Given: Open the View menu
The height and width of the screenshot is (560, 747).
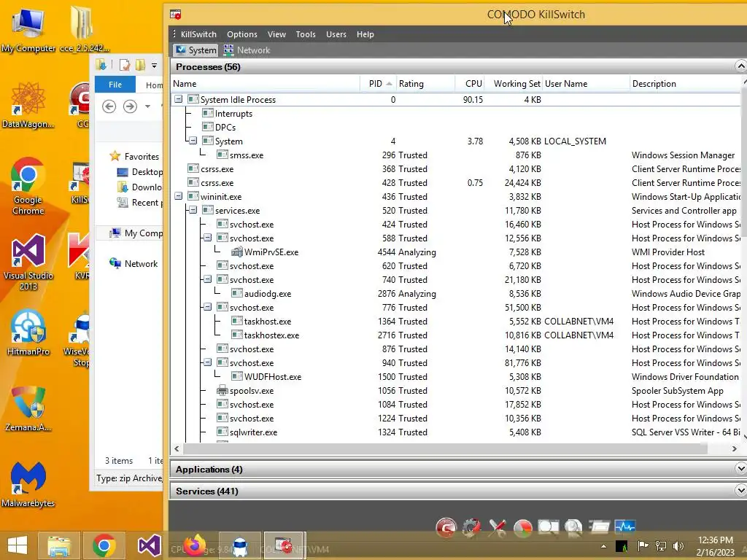Looking at the screenshot, I should (x=276, y=34).
